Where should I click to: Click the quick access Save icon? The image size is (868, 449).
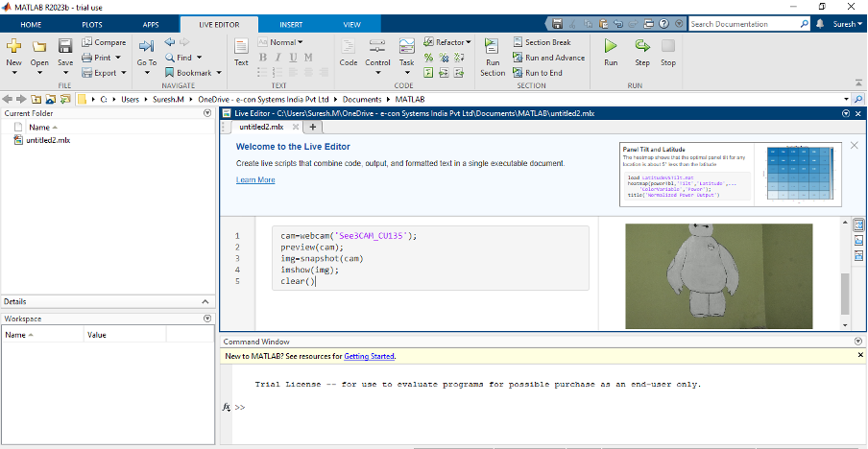point(558,24)
